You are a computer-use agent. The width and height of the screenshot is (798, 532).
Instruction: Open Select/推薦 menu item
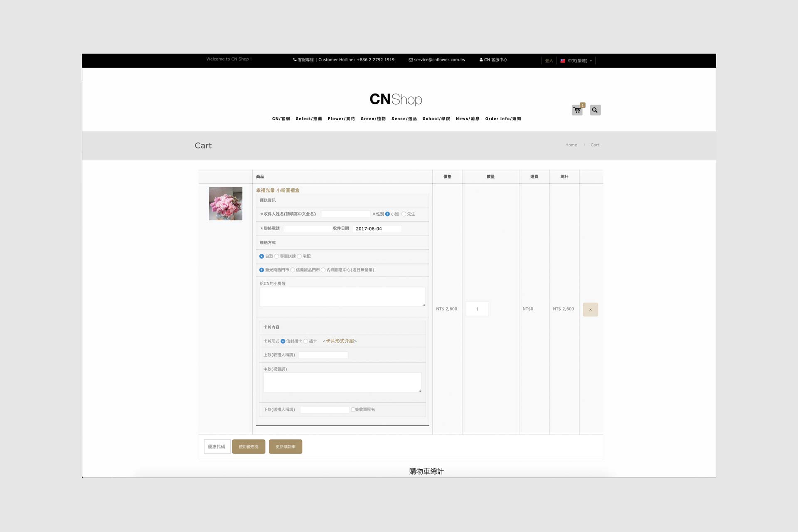pos(309,119)
